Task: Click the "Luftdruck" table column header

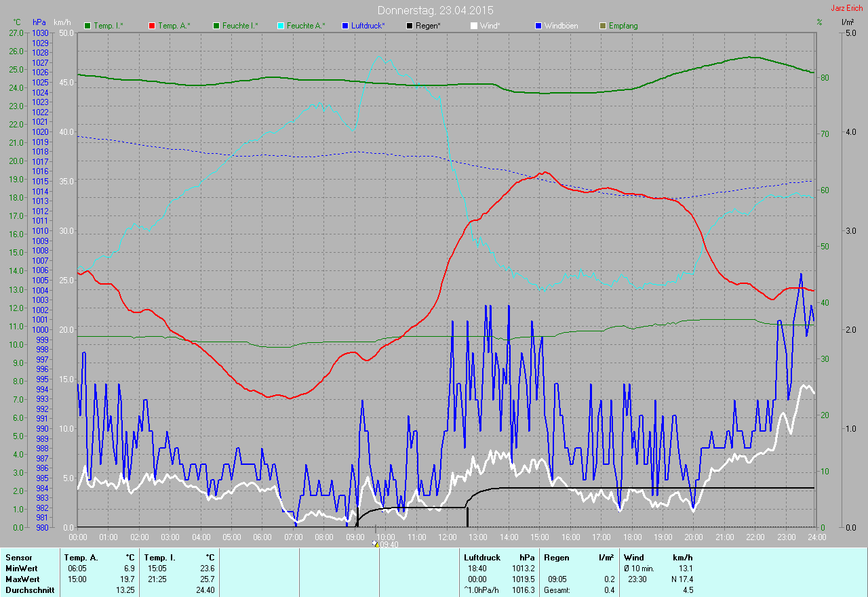Action: tap(482, 557)
